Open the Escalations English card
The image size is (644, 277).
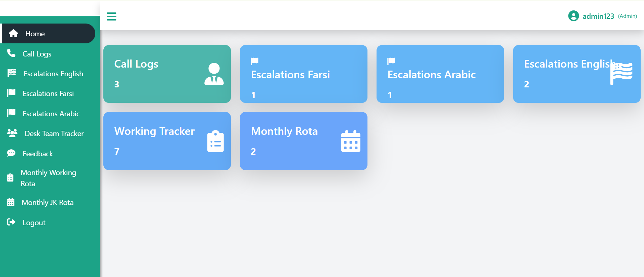click(576, 74)
